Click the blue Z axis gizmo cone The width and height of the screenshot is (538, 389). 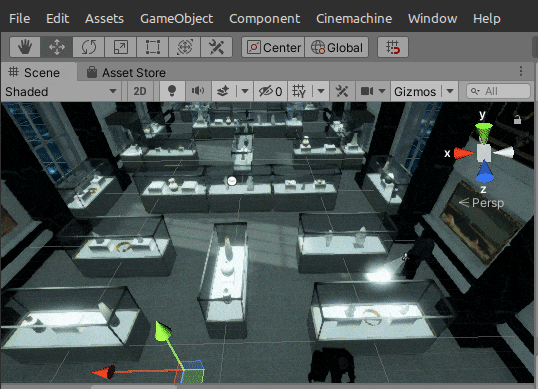[484, 172]
